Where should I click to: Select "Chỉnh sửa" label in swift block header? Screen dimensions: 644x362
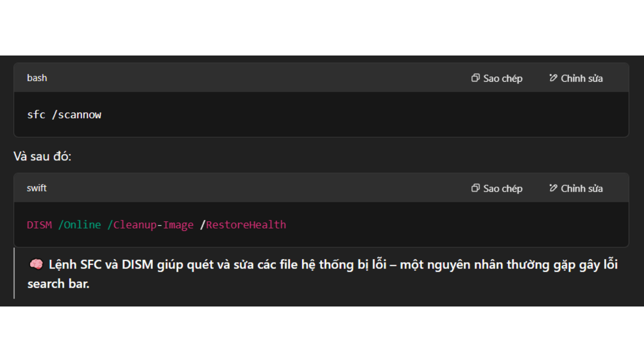pyautogui.click(x=582, y=189)
